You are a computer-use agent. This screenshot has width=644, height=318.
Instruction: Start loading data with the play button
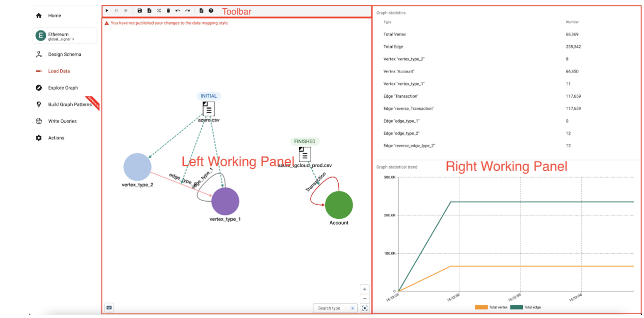point(107,10)
